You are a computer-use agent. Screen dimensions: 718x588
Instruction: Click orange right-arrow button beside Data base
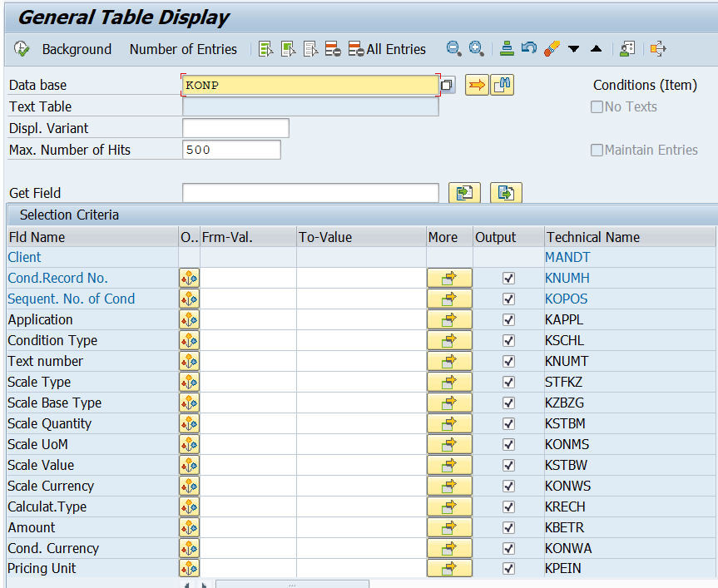[x=477, y=85]
